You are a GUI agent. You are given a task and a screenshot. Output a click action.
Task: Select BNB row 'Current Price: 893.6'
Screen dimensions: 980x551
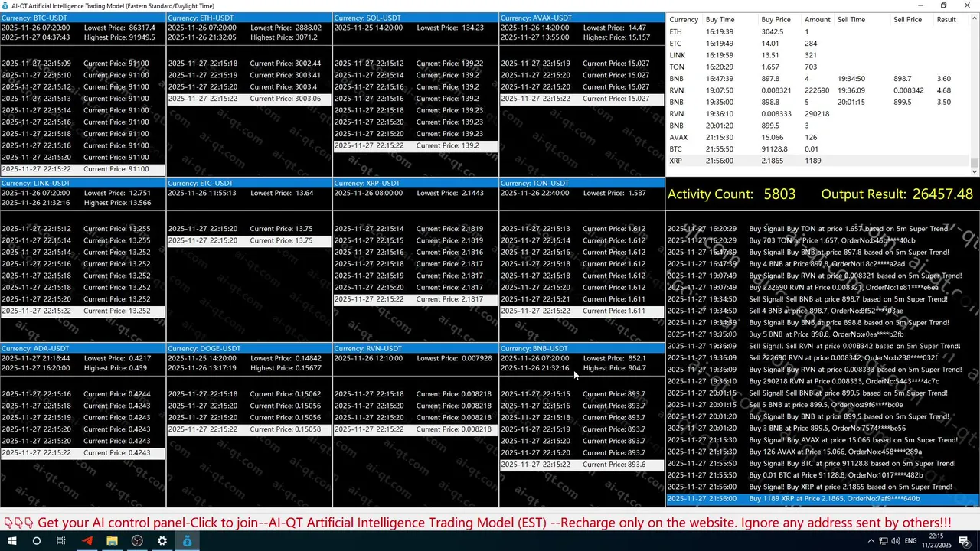click(582, 465)
